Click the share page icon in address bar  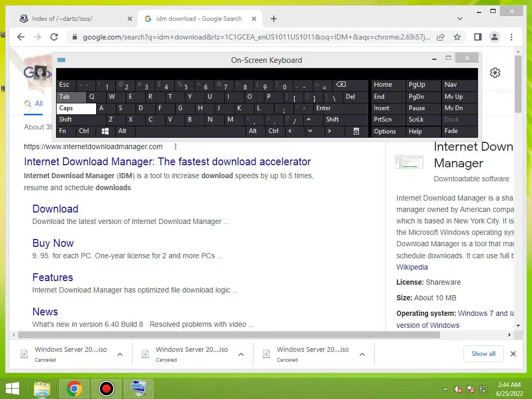click(x=441, y=37)
